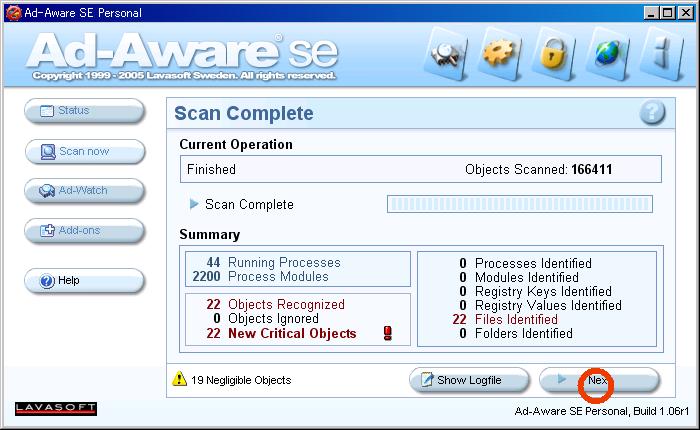The height and width of the screenshot is (430, 700).
Task: Click '0 Registry Keys Identified' line
Action: pos(535,292)
